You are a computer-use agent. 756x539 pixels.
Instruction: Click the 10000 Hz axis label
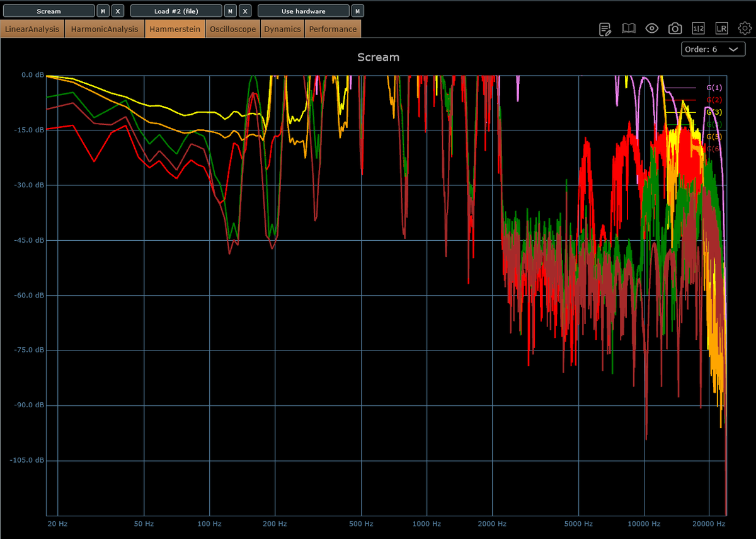click(644, 524)
